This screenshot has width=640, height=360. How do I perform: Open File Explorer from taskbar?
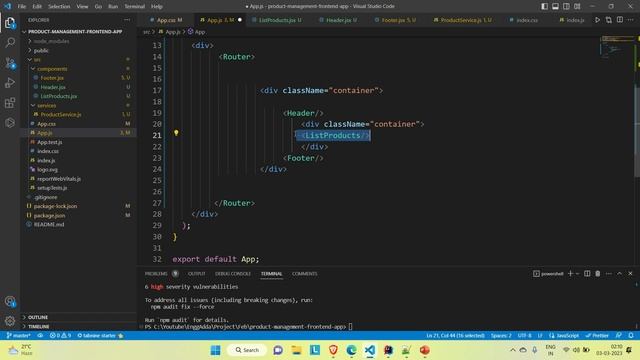click(x=296, y=350)
